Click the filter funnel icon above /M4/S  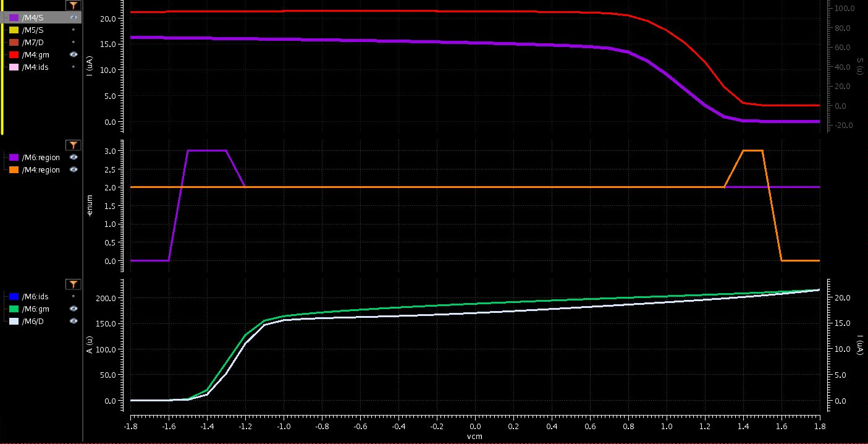pyautogui.click(x=74, y=5)
